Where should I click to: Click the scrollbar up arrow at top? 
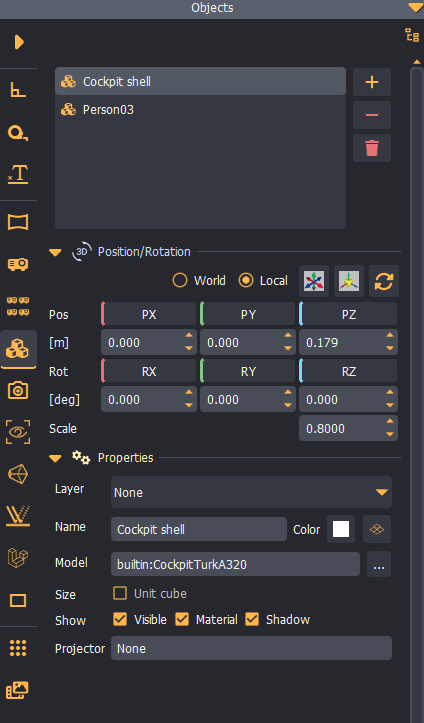point(417,61)
